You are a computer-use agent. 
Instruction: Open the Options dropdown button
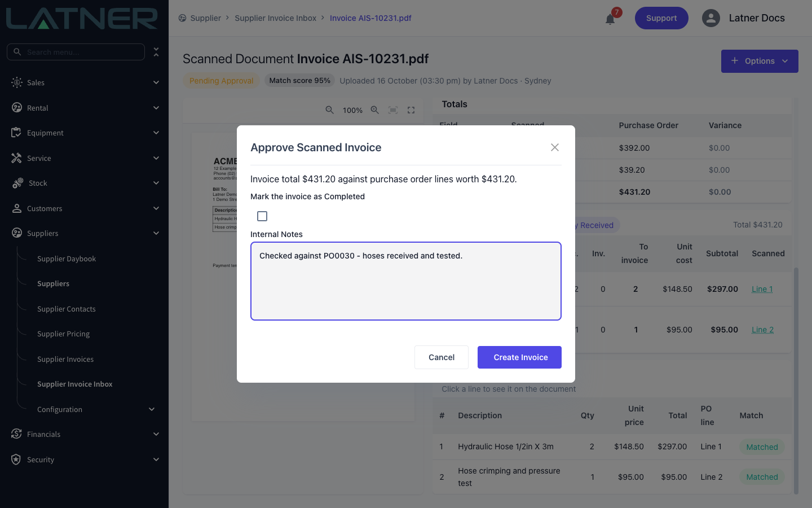point(760,61)
